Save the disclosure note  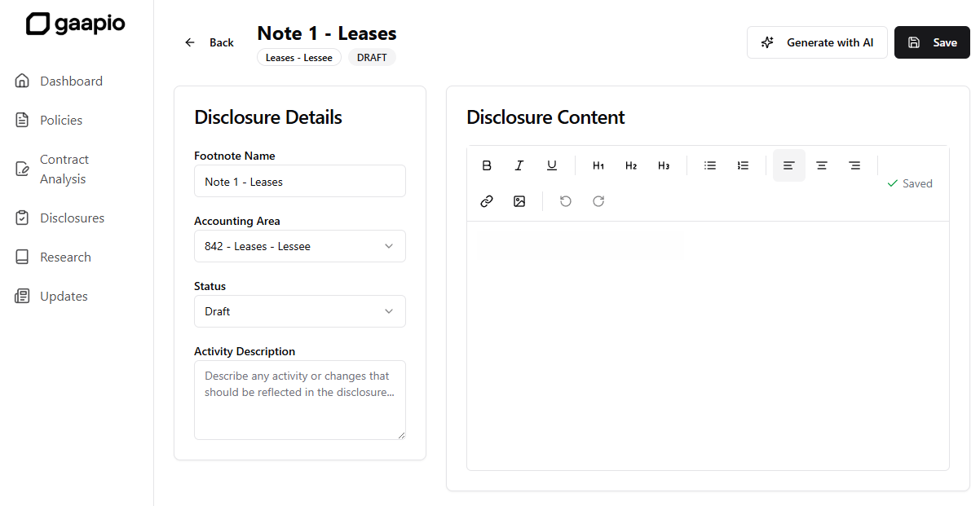point(932,42)
